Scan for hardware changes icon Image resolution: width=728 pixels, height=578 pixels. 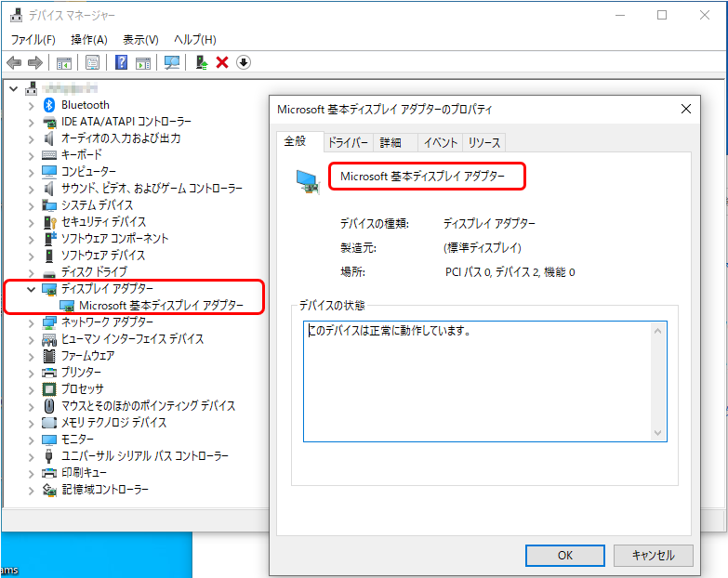coord(172,62)
